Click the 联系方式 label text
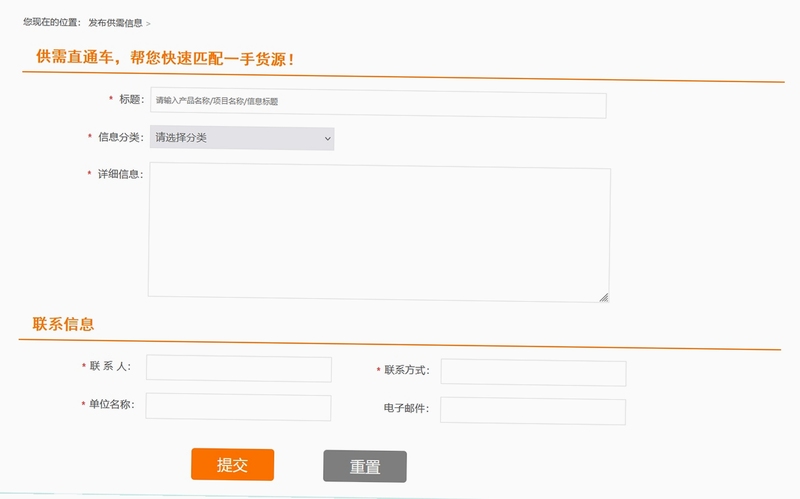Screen dimensions: 800x499 click(x=407, y=370)
